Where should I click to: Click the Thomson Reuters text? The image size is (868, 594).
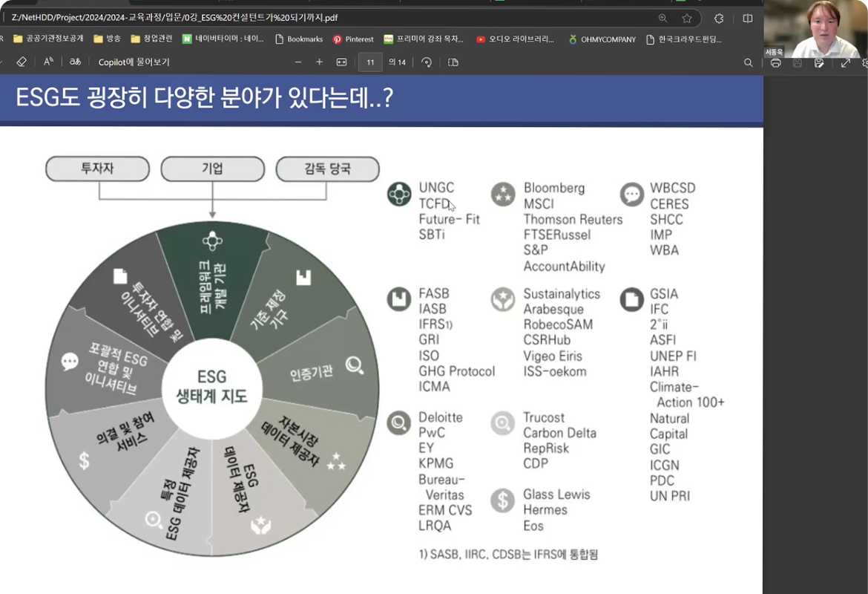tap(573, 220)
